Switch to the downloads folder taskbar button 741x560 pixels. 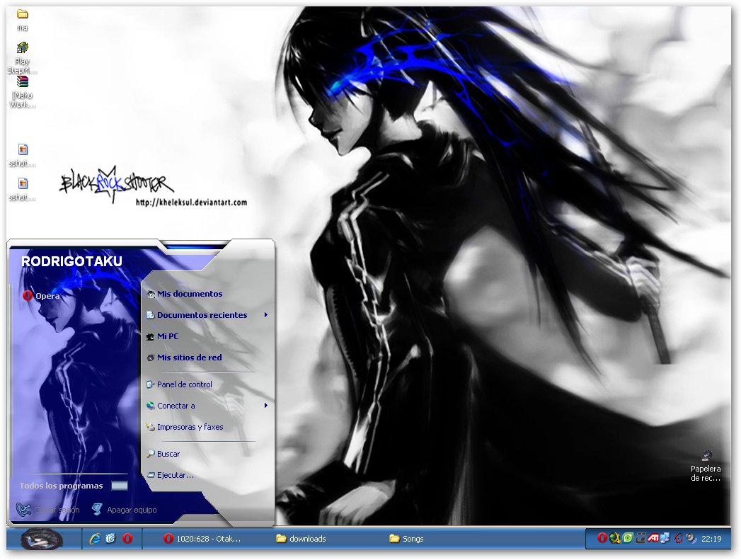(x=301, y=538)
